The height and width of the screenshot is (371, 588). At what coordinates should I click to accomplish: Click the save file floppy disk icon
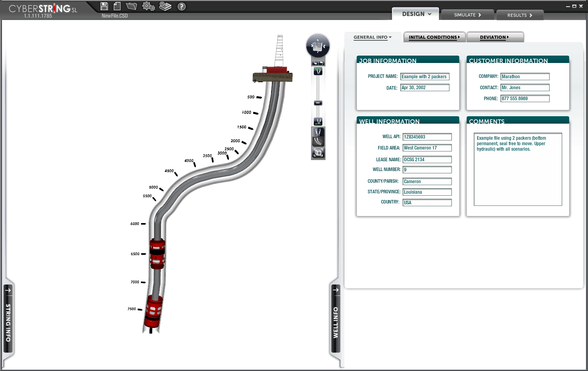104,6
